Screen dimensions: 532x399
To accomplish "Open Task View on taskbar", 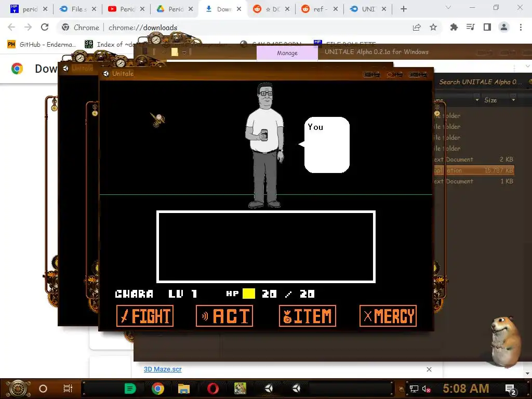I will [68, 389].
